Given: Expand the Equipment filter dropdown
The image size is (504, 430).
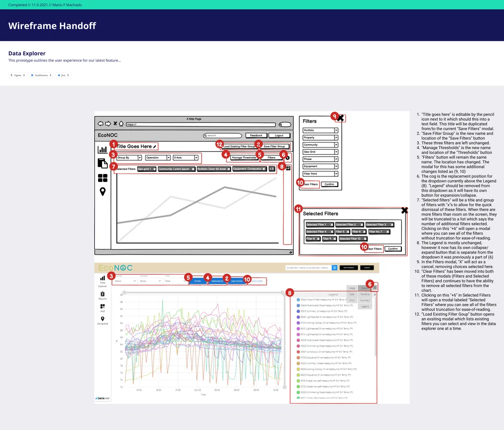Looking at the screenshot, I should [x=320, y=166].
